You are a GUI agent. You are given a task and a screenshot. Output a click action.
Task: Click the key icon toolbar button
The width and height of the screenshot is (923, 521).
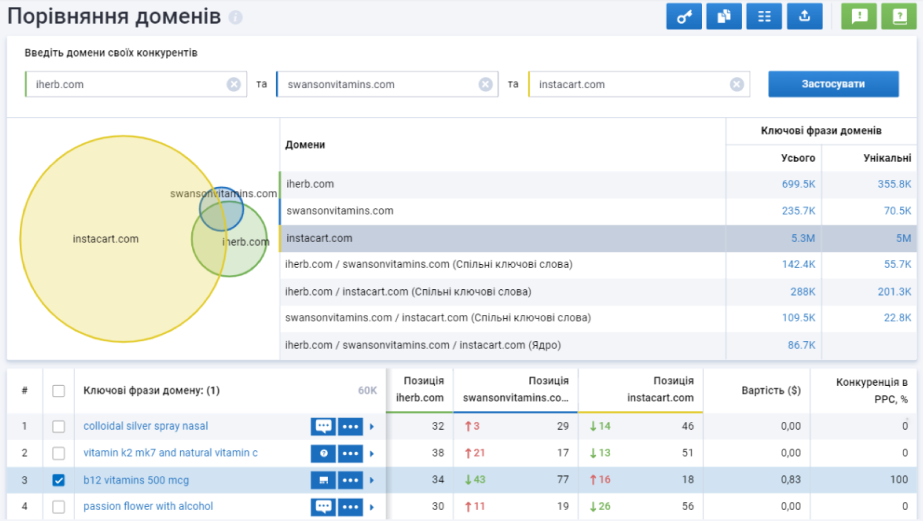pyautogui.click(x=684, y=16)
